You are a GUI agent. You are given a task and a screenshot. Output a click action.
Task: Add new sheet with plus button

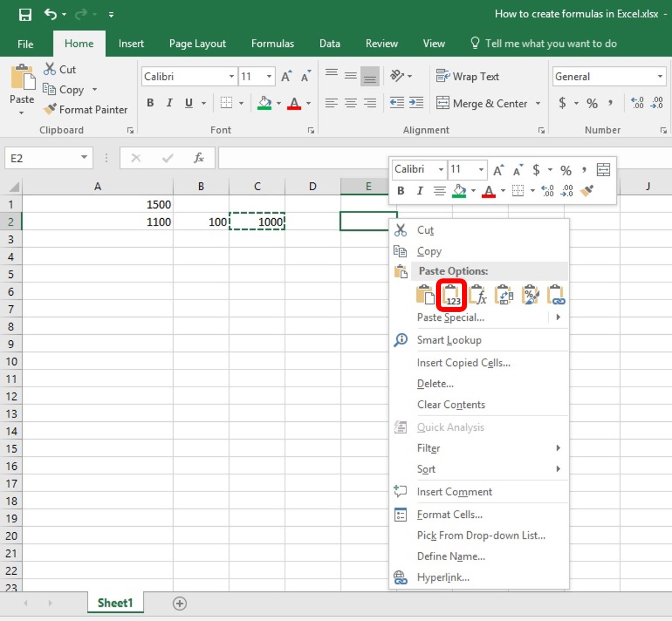coord(180,603)
